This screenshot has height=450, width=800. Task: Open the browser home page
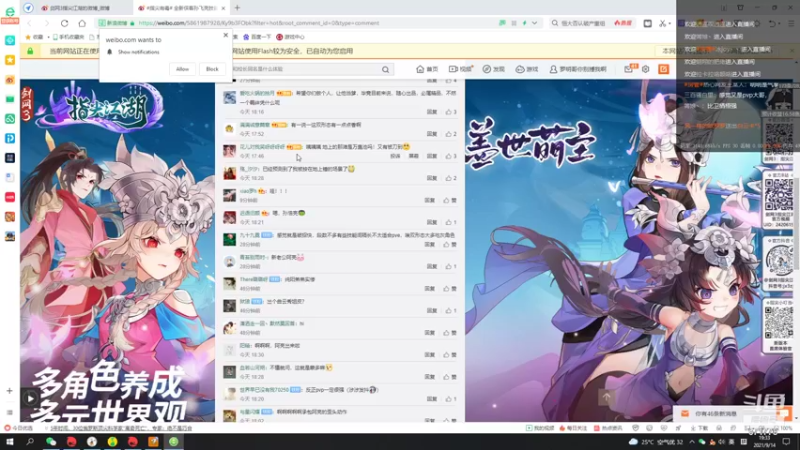[82, 23]
